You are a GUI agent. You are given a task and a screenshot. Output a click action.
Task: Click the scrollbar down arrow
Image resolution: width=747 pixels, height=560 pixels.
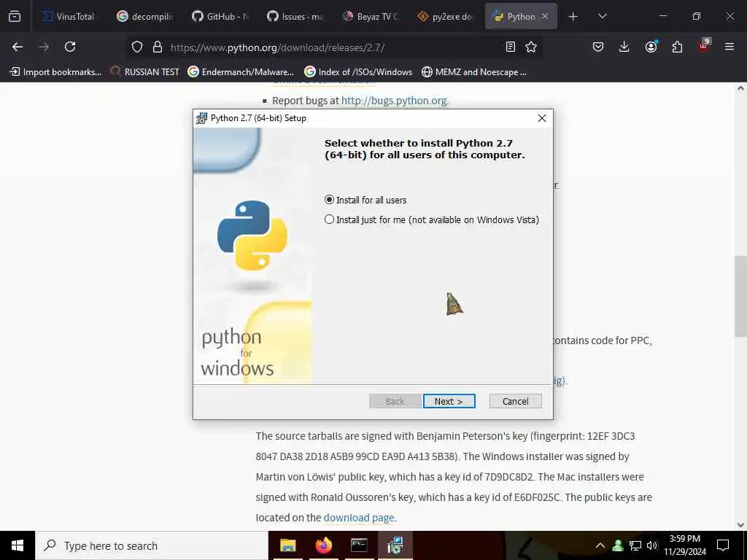click(x=740, y=525)
